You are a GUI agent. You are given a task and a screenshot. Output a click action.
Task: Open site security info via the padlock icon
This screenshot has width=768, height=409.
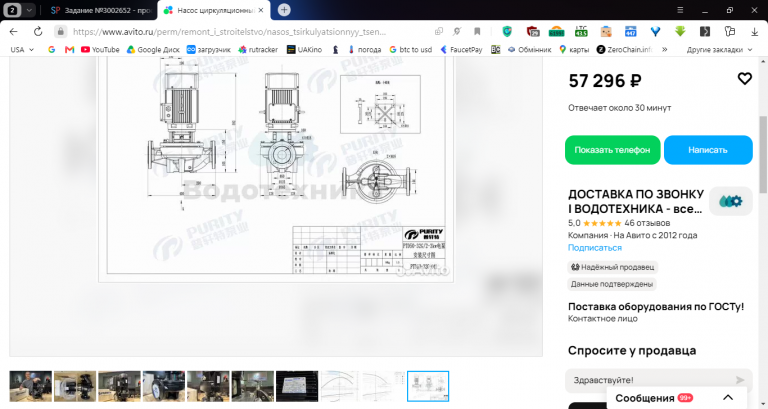60,32
